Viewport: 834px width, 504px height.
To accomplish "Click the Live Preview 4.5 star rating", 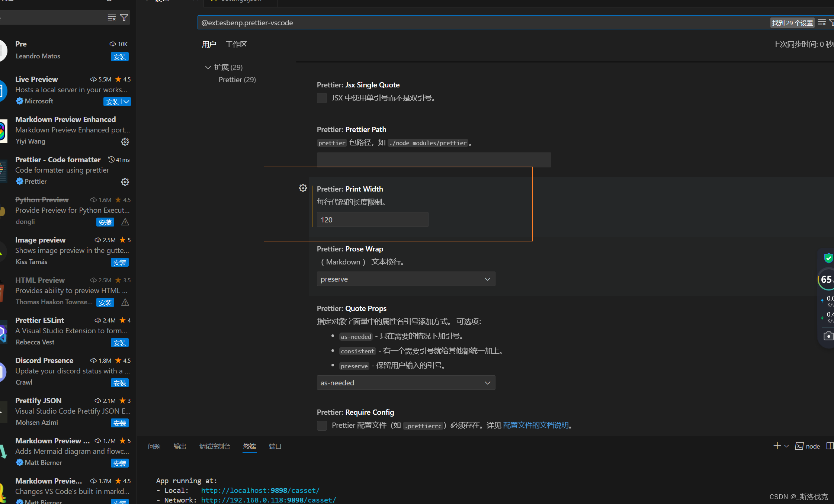I will [123, 79].
